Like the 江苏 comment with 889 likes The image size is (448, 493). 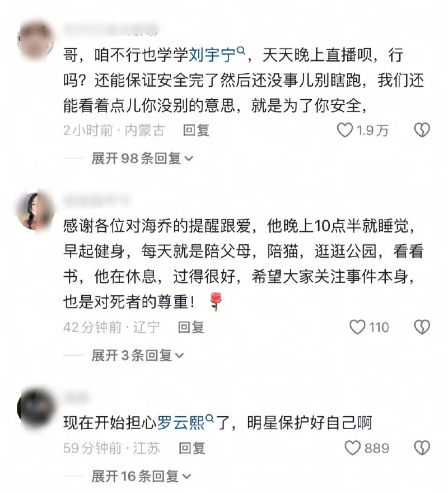click(x=353, y=448)
